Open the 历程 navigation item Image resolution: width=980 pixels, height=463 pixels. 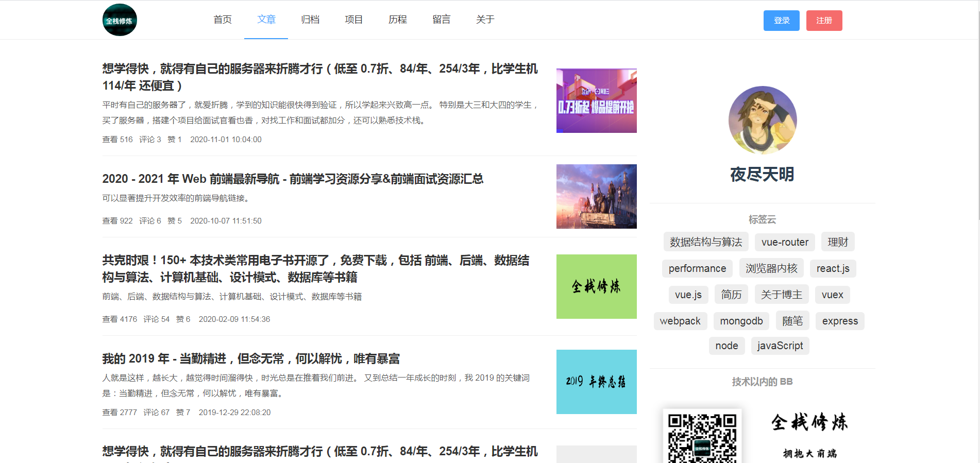coord(398,20)
